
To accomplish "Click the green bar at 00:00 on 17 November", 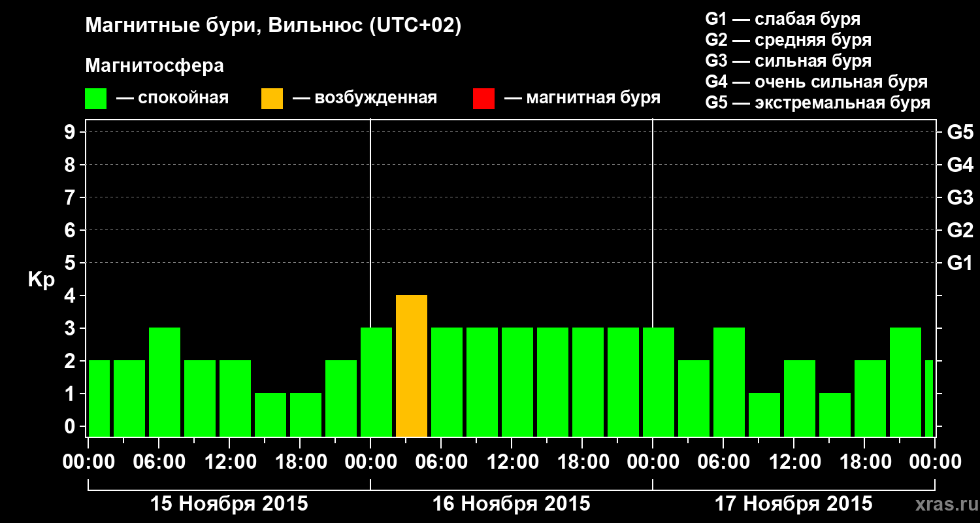I will coord(659,382).
